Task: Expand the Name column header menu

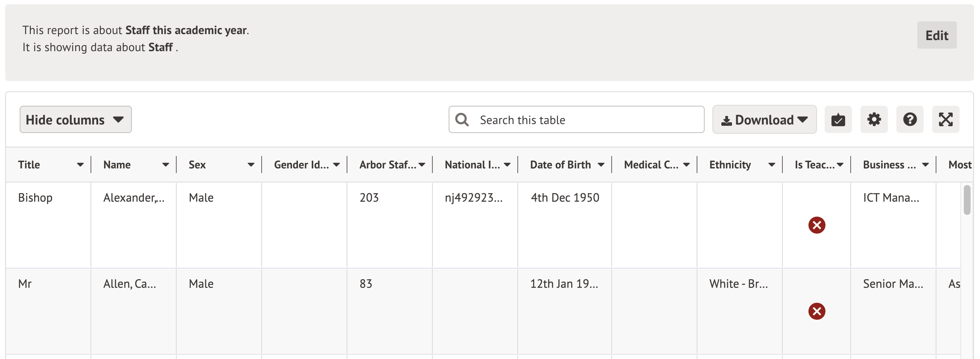Action: [x=165, y=165]
